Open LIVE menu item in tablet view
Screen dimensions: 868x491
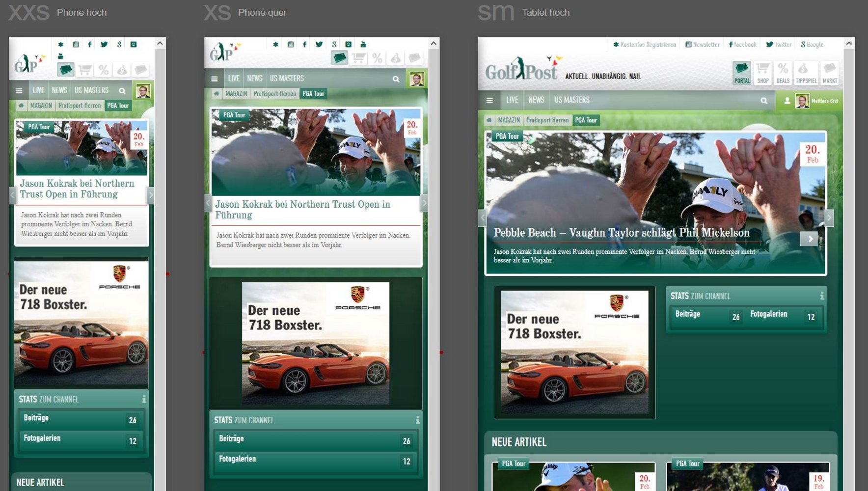pos(512,100)
